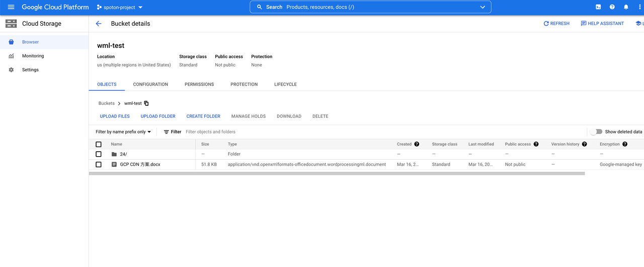Open the Protection tab

[x=244, y=85]
